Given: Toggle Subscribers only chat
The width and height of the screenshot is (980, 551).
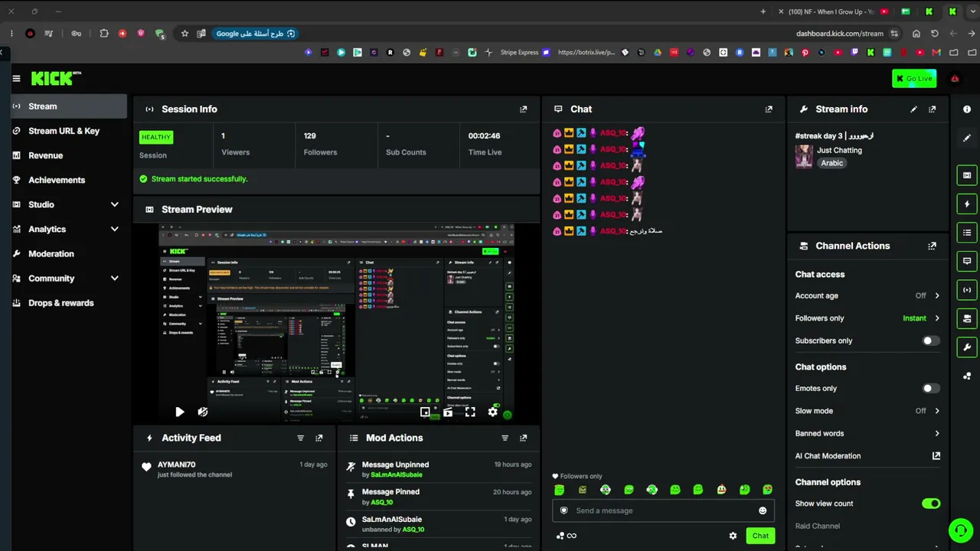Looking at the screenshot, I should [x=930, y=341].
